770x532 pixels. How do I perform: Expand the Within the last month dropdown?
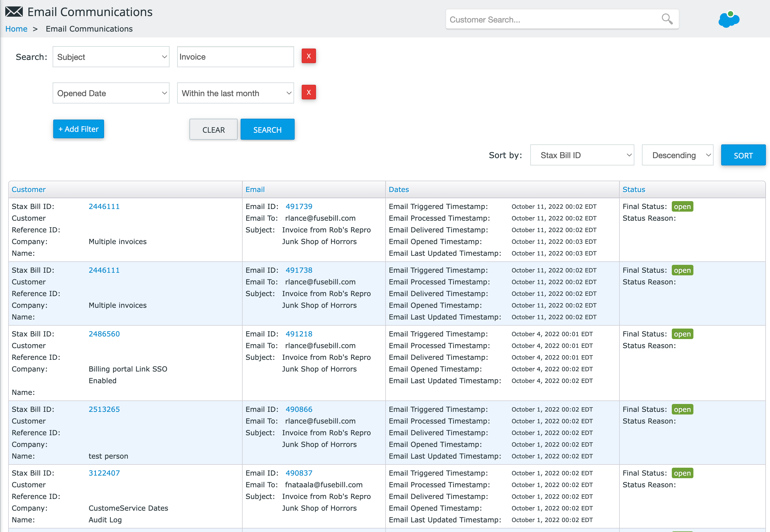point(235,93)
